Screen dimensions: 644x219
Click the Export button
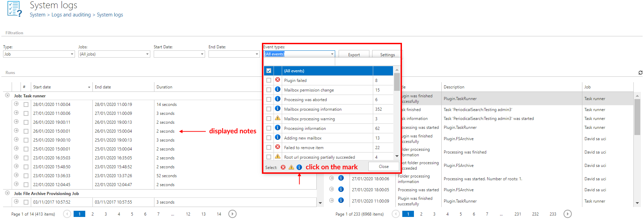pos(354,55)
